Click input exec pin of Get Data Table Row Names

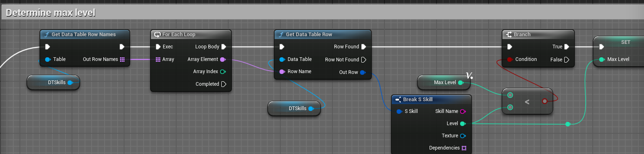click(48, 47)
